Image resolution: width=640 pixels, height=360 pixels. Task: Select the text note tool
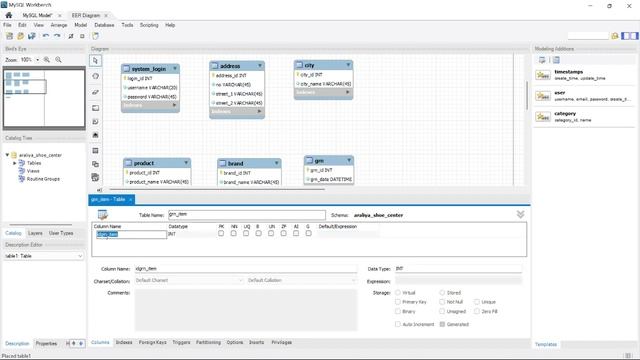pos(96,122)
